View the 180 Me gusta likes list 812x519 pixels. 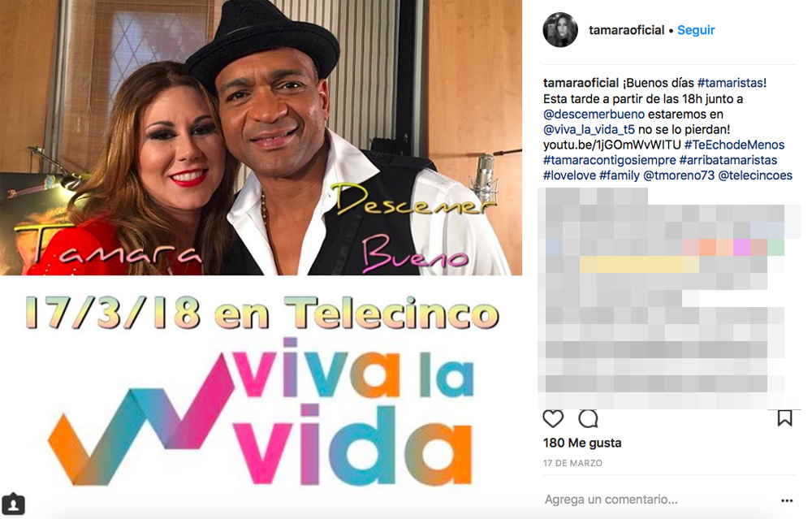[582, 443]
